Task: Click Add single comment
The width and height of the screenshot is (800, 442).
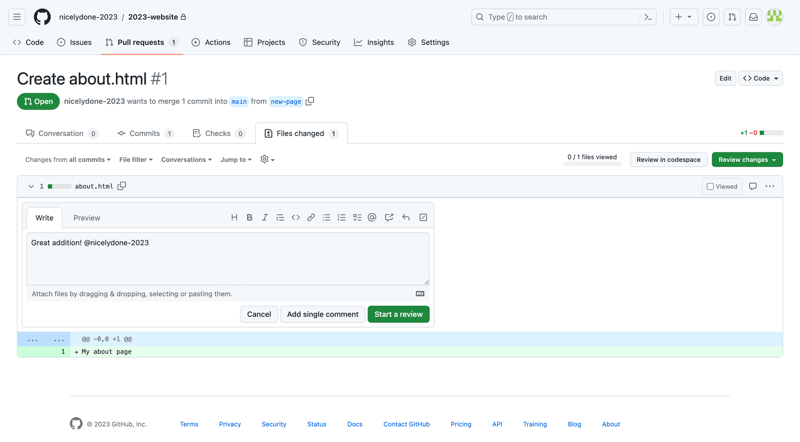Action: click(322, 314)
